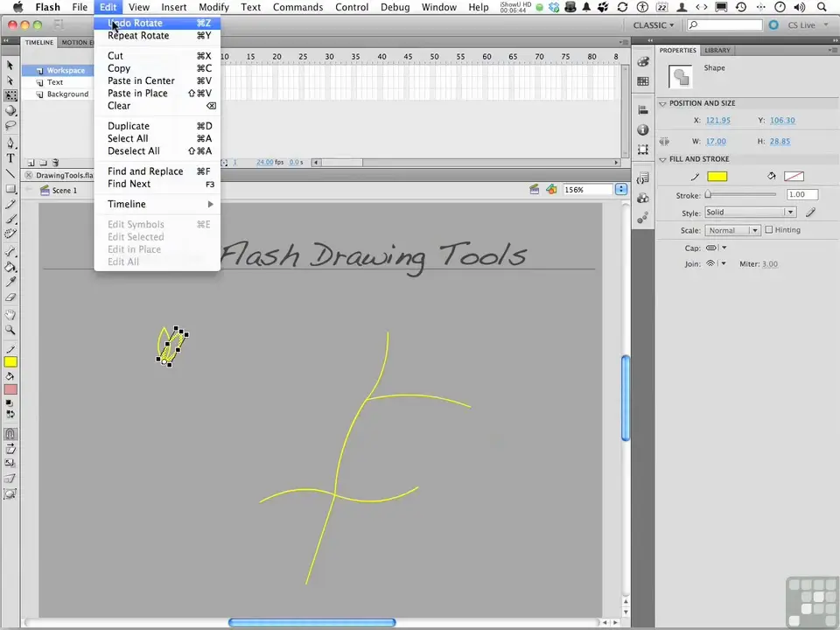Image resolution: width=840 pixels, height=630 pixels.
Task: Click the search field in application bar
Action: coord(725,25)
